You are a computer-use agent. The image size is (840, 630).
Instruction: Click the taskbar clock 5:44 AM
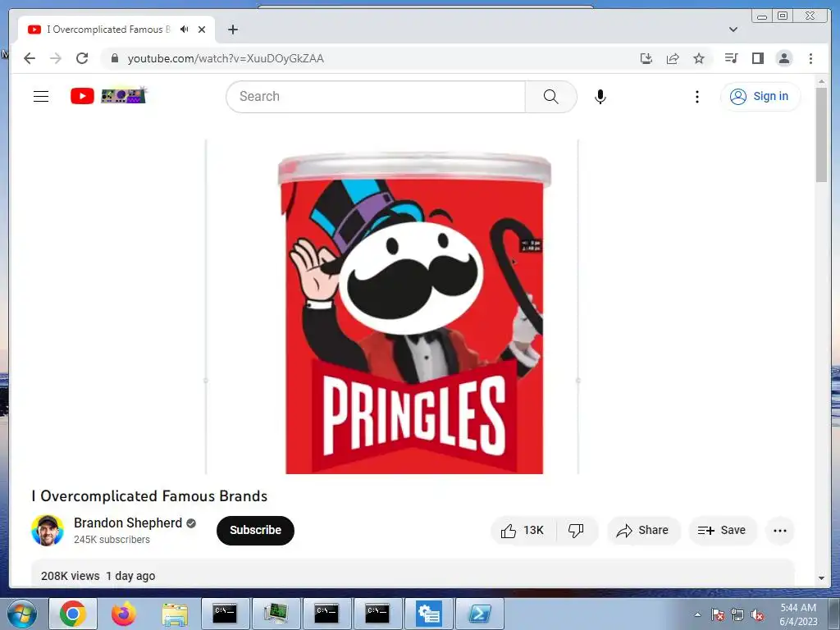point(799,614)
